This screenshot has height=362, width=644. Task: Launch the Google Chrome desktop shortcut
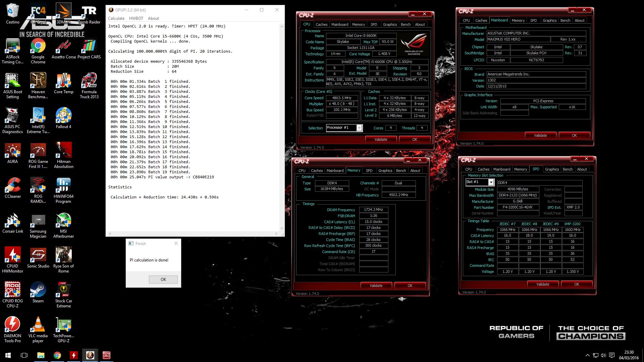pos(38,51)
